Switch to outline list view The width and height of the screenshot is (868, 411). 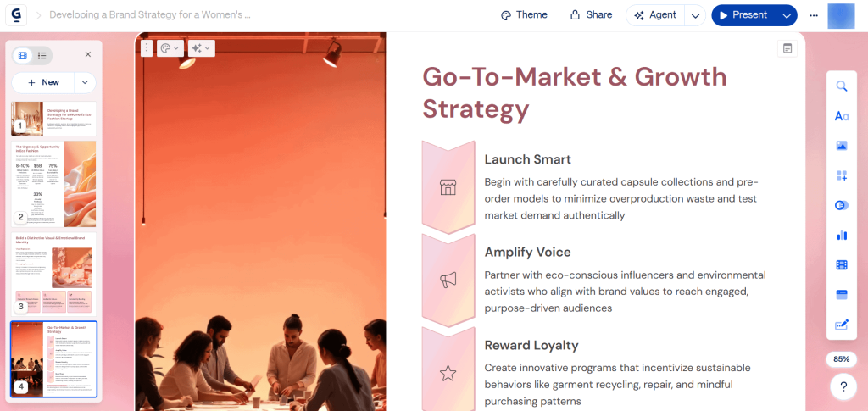click(x=42, y=55)
